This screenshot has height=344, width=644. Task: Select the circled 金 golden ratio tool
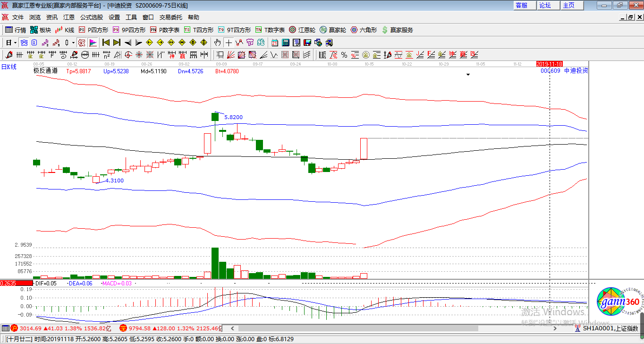366,55
